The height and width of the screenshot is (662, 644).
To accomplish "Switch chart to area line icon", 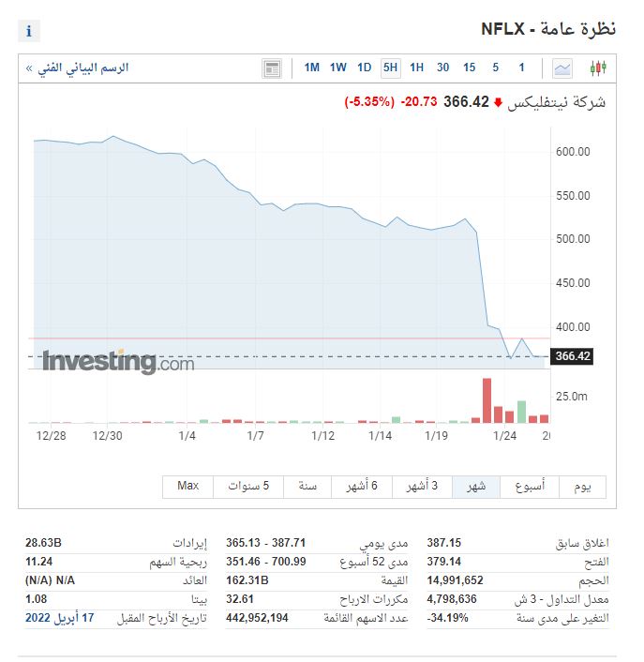I will 562,68.
